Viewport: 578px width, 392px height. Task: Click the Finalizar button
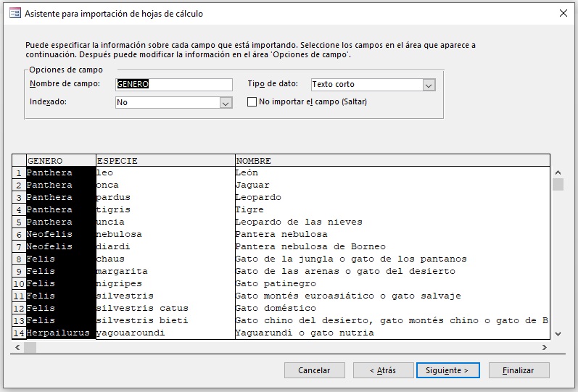click(519, 370)
